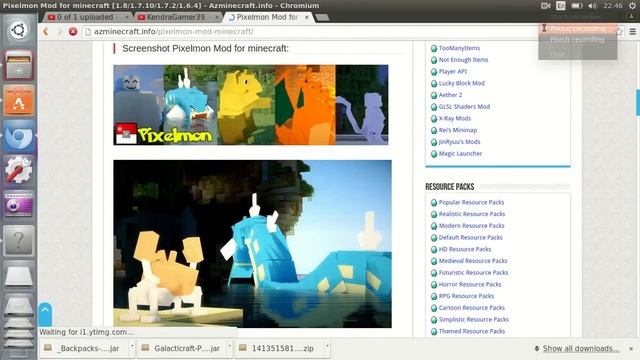Viewport: 640px width, 360px height.
Task: Switch to Chromium browser in launcher
Action: [18, 136]
